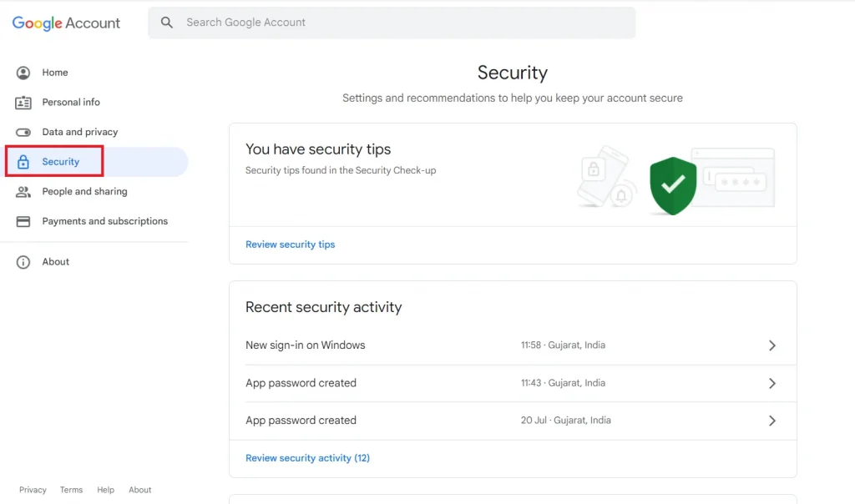This screenshot has width=855, height=504.
Task: Click Review security activity (12)
Action: click(307, 457)
